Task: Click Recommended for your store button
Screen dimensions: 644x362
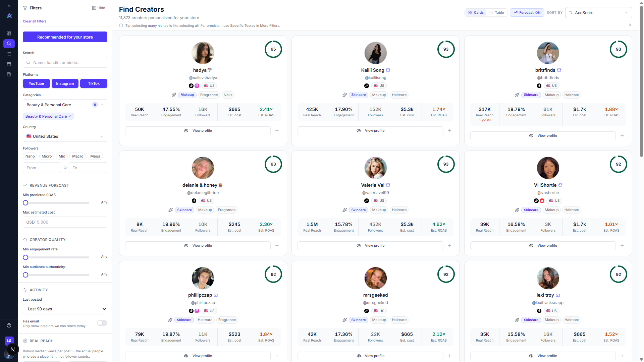Action: tap(65, 37)
